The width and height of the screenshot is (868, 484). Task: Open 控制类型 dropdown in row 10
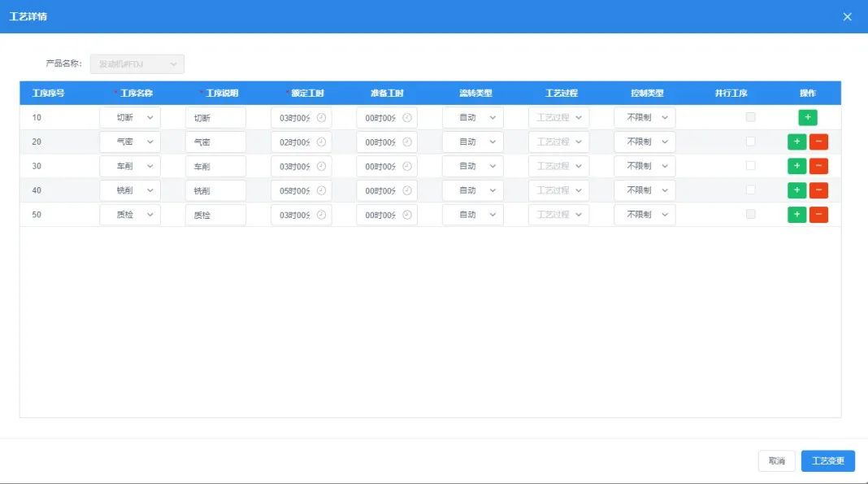[x=644, y=117]
